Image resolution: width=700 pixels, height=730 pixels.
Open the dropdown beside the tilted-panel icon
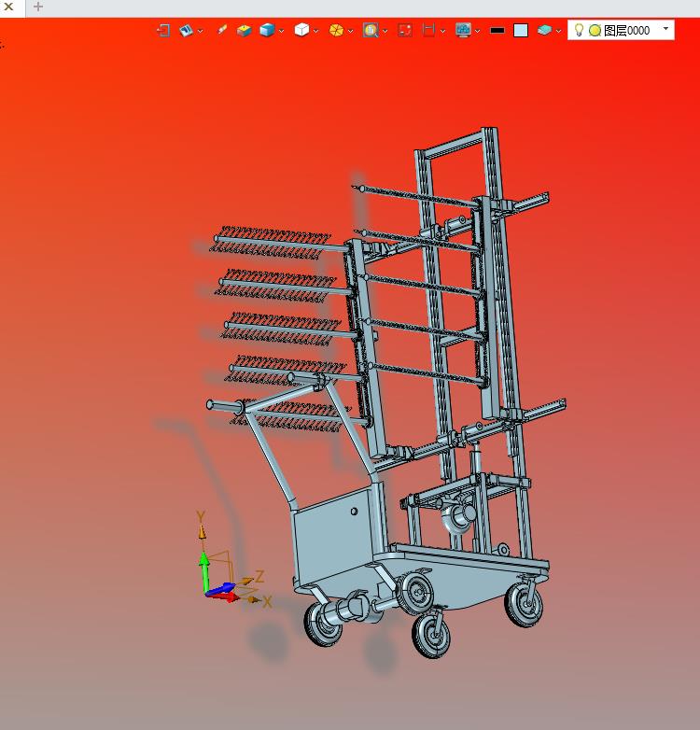click(x=200, y=31)
